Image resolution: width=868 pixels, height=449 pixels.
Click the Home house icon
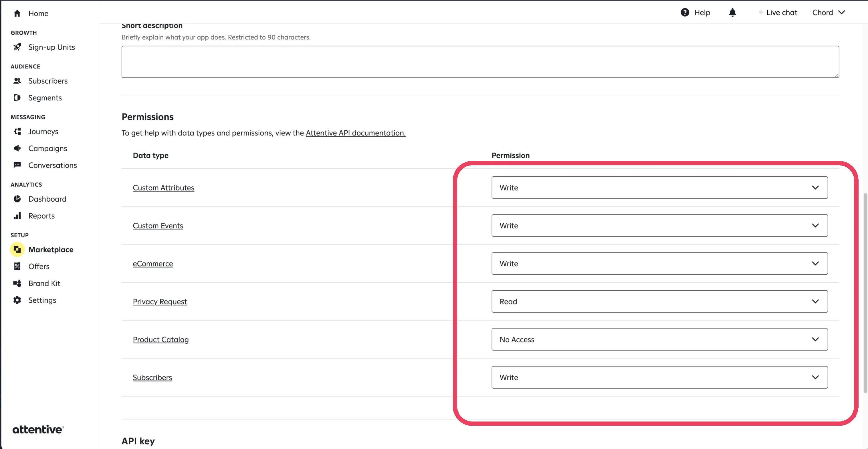point(17,13)
